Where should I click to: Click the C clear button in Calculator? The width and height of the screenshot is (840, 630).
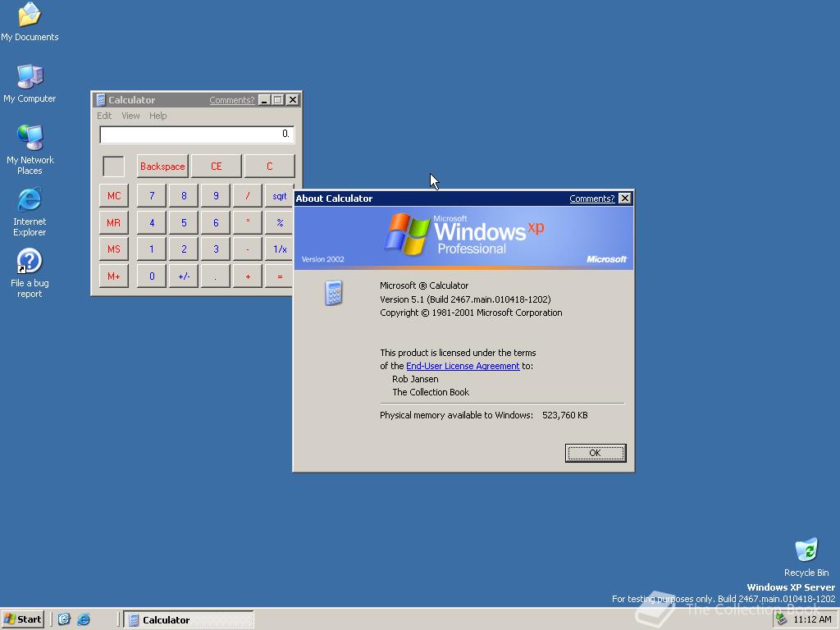point(269,166)
